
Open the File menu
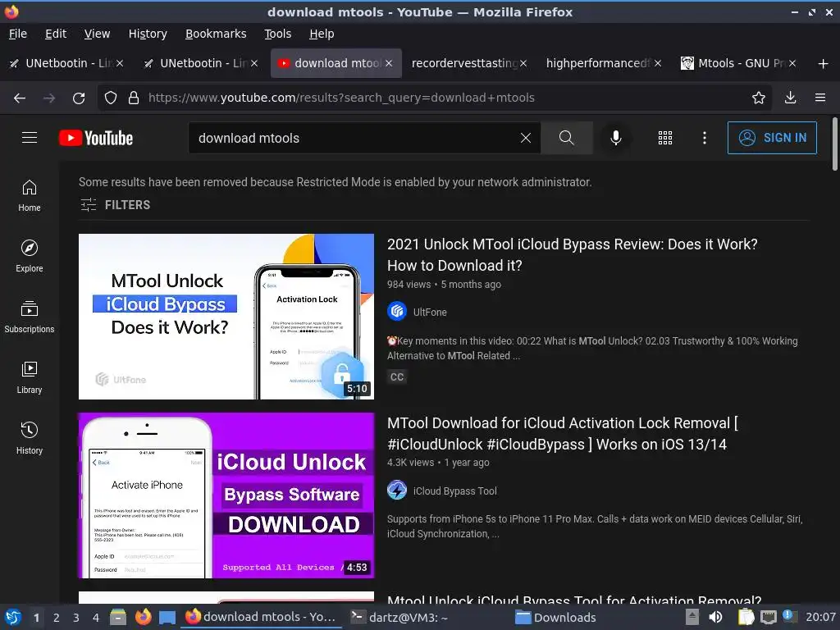[x=18, y=34]
